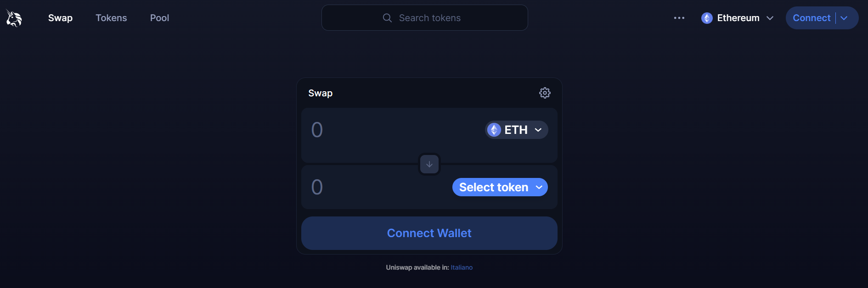
Task: Open the Select token dropdown
Action: click(x=500, y=187)
